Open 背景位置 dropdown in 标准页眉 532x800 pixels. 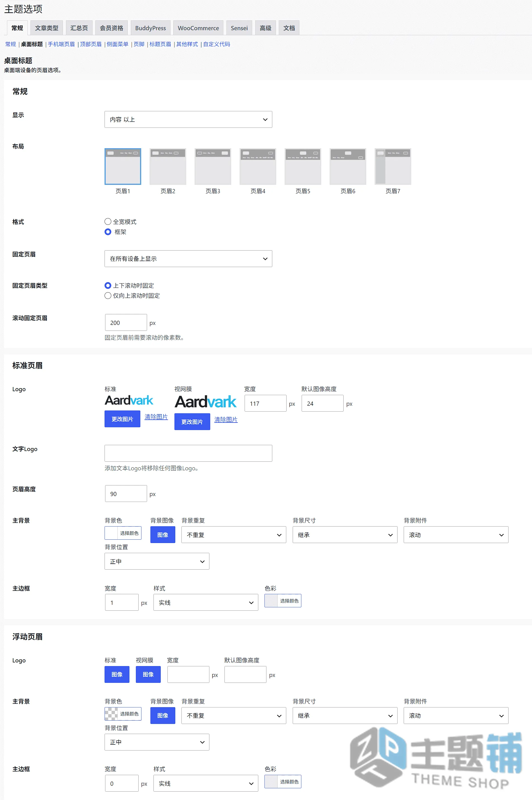pyautogui.click(x=157, y=561)
